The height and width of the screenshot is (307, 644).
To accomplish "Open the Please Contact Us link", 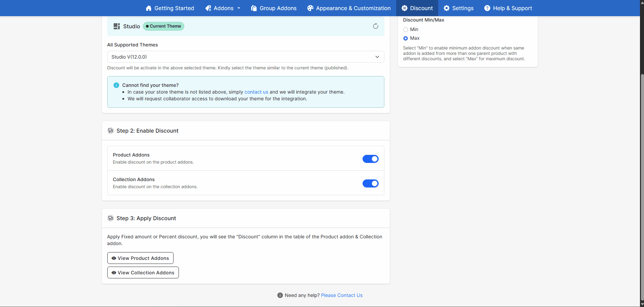I will (x=342, y=295).
